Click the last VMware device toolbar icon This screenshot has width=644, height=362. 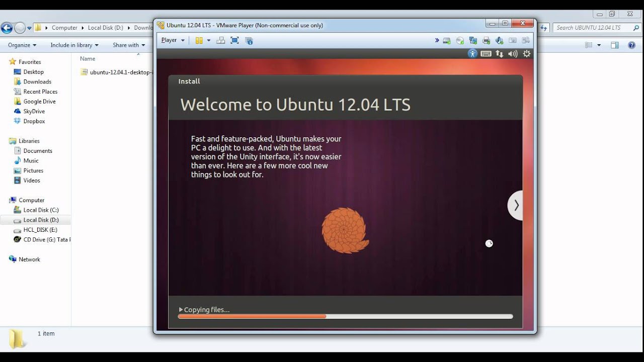pyautogui.click(x=526, y=40)
